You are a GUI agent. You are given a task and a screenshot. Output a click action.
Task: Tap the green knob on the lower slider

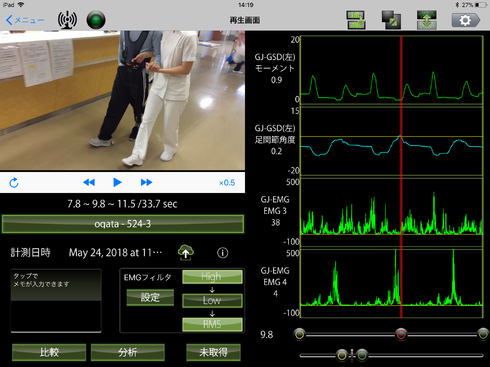coord(362,355)
